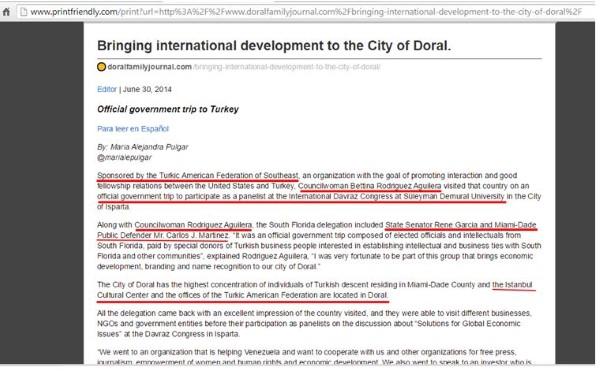Click the page icon in address bar

(x=24, y=12)
